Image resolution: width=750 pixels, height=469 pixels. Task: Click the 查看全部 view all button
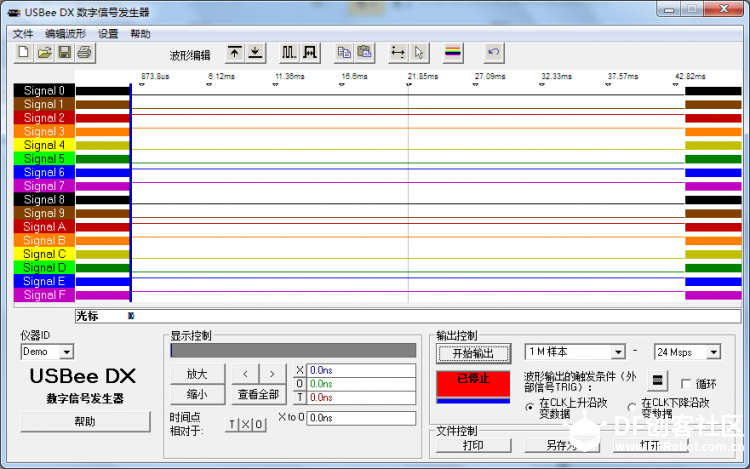click(258, 394)
